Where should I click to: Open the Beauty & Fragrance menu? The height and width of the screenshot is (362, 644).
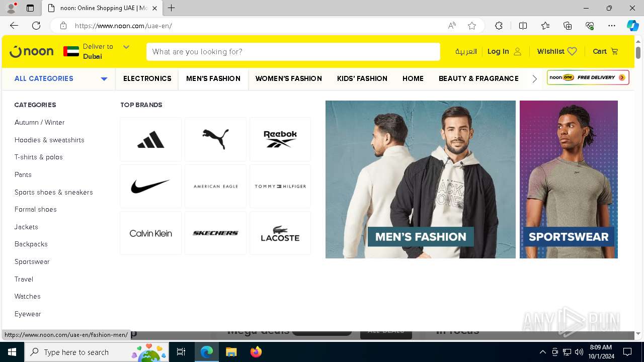pos(478,78)
